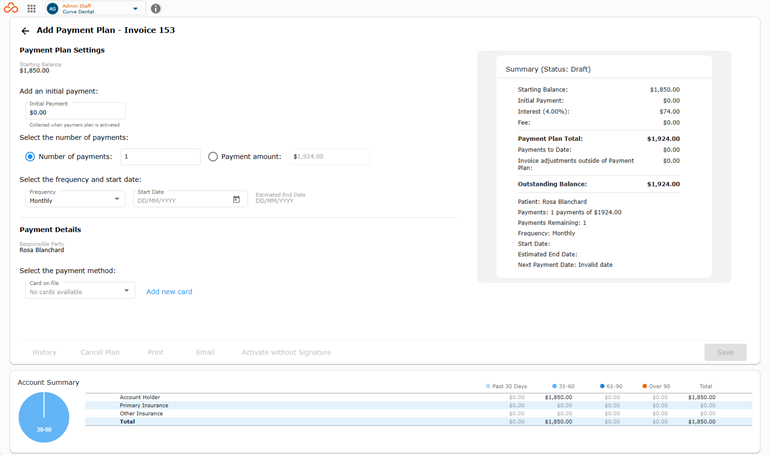This screenshot has width=770, height=455.
Task: Click Patient: Rosa Blanchard text
Action: 552,202
